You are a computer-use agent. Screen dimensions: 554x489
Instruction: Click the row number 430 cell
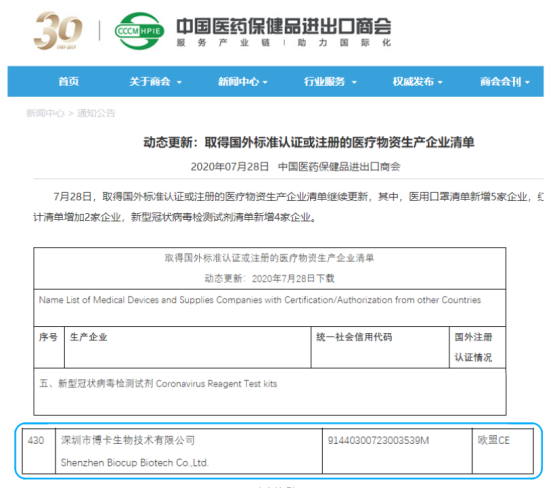coord(39,451)
